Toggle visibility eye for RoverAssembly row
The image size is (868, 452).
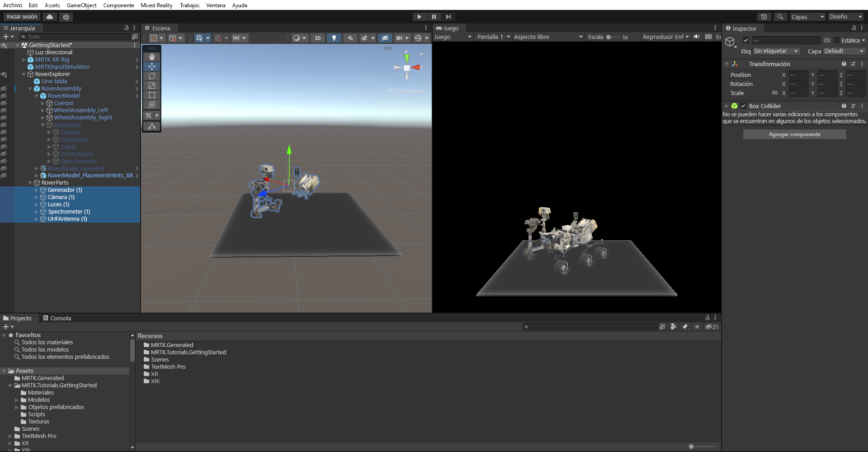(4, 89)
